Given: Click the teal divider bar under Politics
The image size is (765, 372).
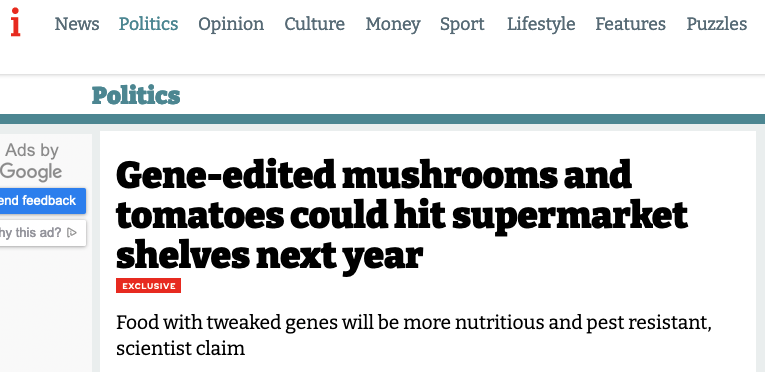Looking at the screenshot, I should [x=382, y=119].
